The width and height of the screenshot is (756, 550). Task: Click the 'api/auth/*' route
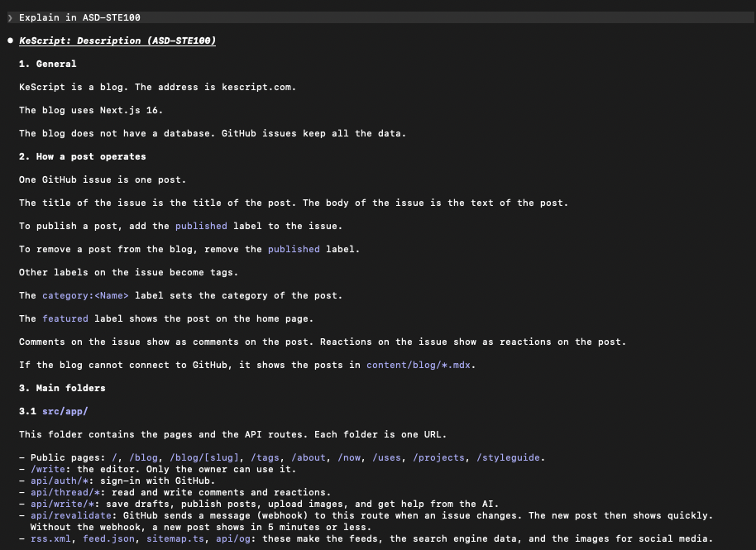click(x=60, y=481)
